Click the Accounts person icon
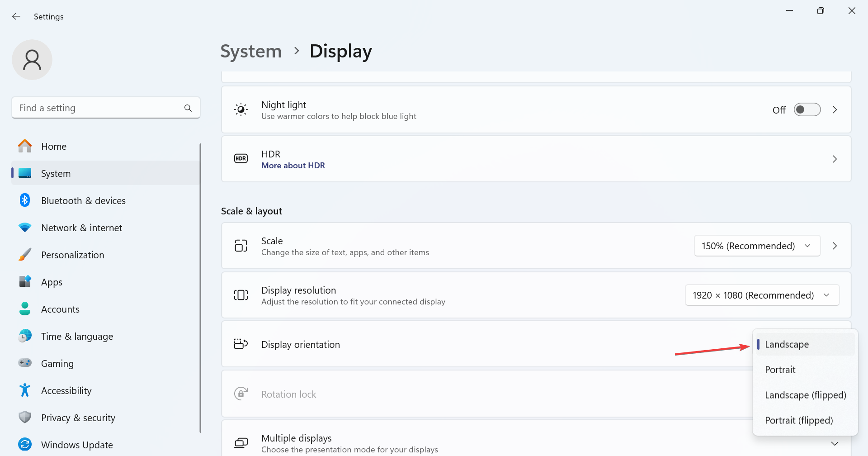 25,309
